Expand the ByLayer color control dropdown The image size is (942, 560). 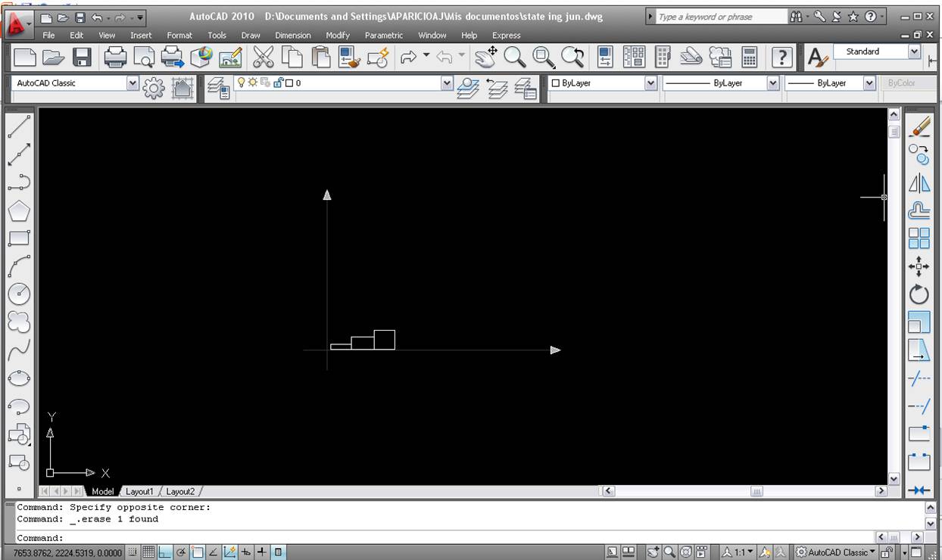click(604, 83)
